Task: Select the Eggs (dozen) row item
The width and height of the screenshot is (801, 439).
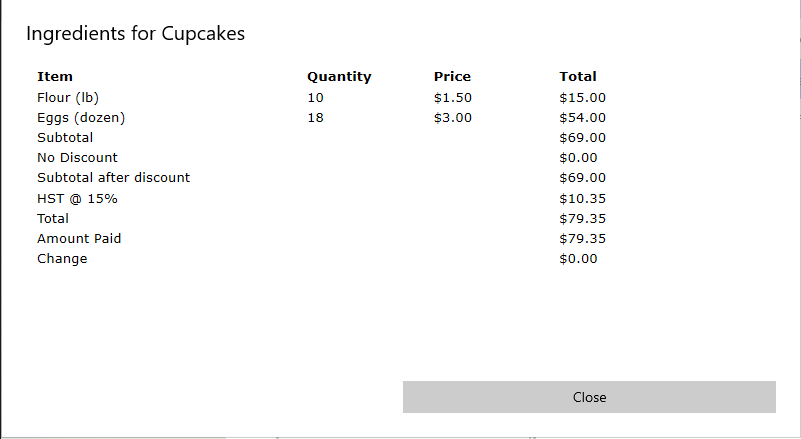Action: pyautogui.click(x=81, y=118)
